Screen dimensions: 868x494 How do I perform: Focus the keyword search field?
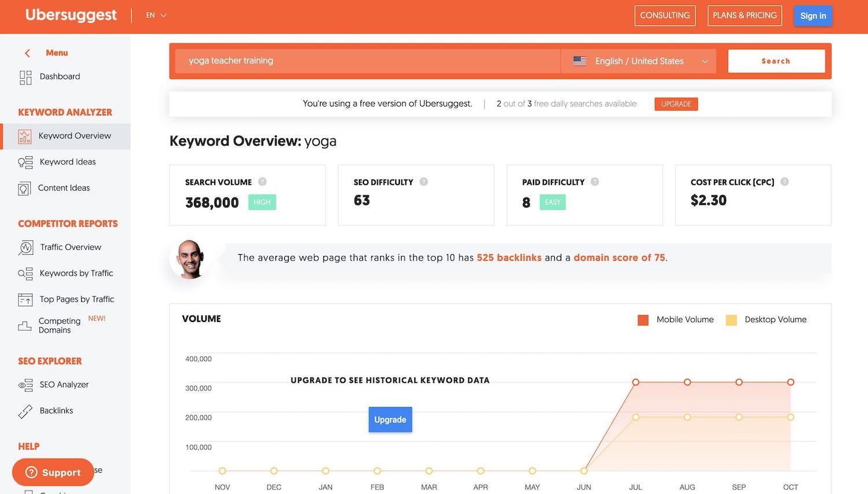click(368, 61)
